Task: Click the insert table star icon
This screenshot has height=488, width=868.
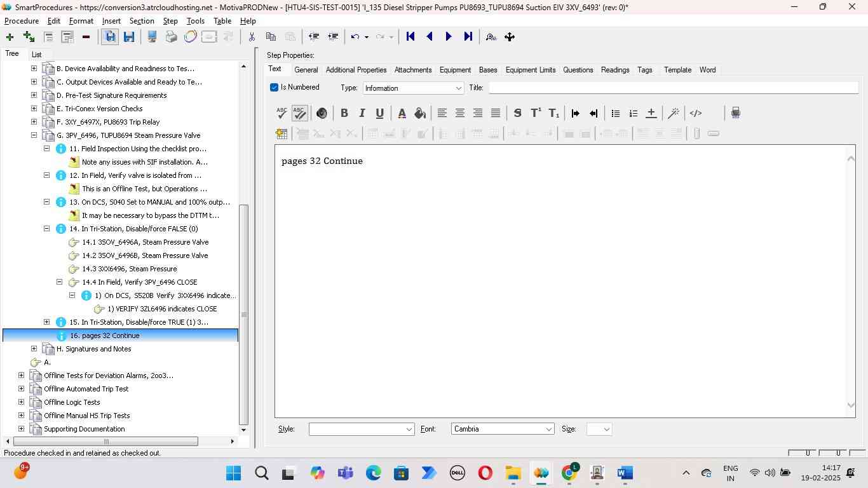Action: pyautogui.click(x=281, y=133)
